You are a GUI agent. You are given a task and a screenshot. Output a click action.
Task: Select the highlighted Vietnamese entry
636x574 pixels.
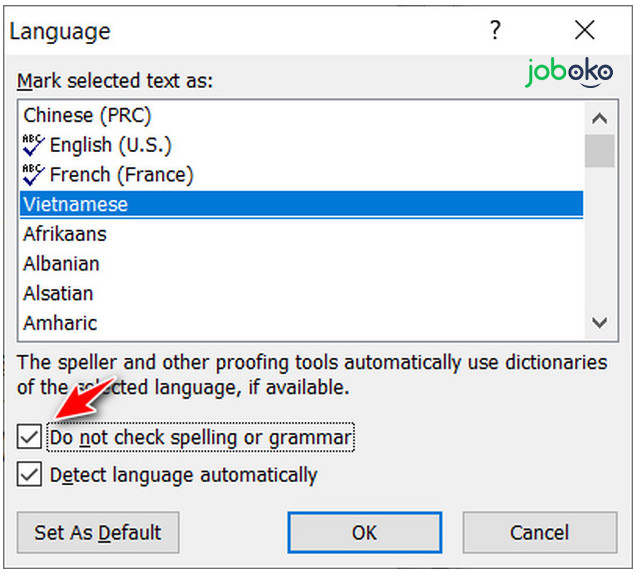[76, 204]
